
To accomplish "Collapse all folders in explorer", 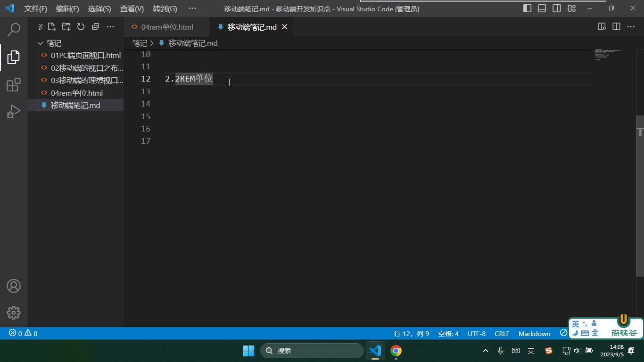I will tap(96, 27).
